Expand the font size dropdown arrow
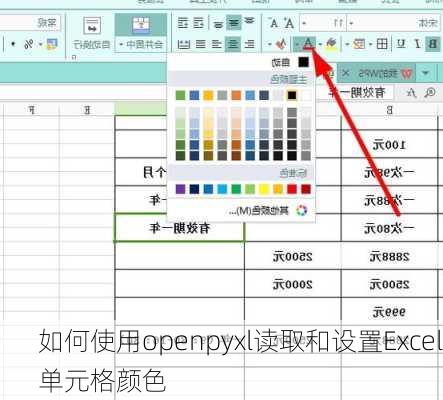This screenshot has width=443, height=400. [x=304, y=23]
